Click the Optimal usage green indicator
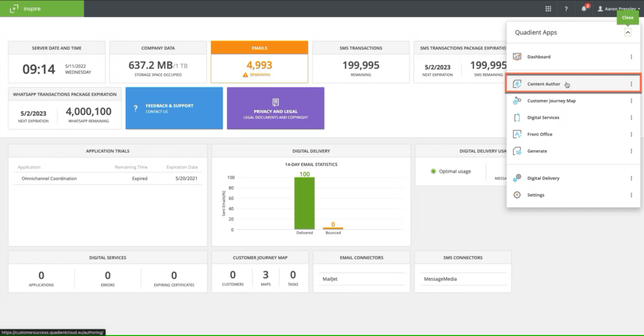This screenshot has width=644, height=336. point(433,171)
